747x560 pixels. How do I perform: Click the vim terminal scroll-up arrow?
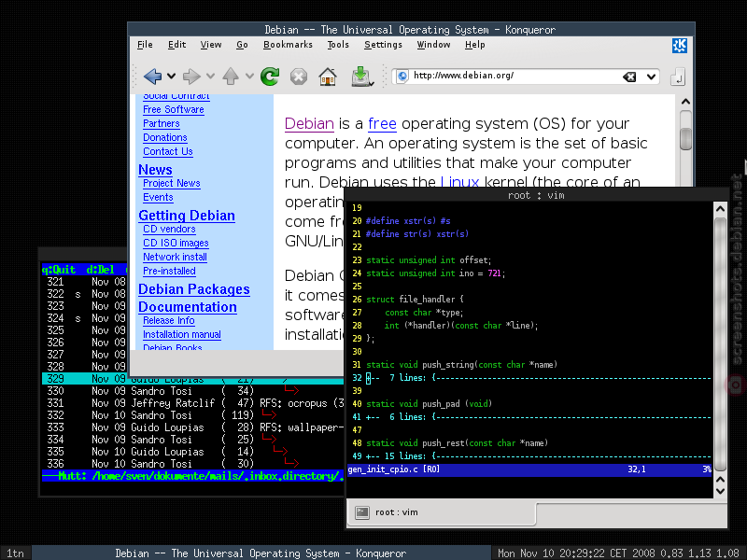(720, 208)
